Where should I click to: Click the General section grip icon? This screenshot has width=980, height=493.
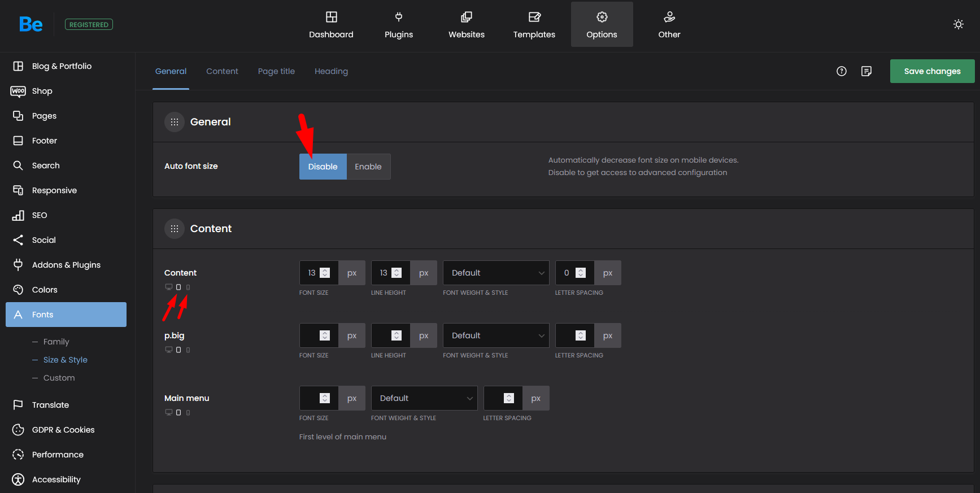[x=175, y=122]
